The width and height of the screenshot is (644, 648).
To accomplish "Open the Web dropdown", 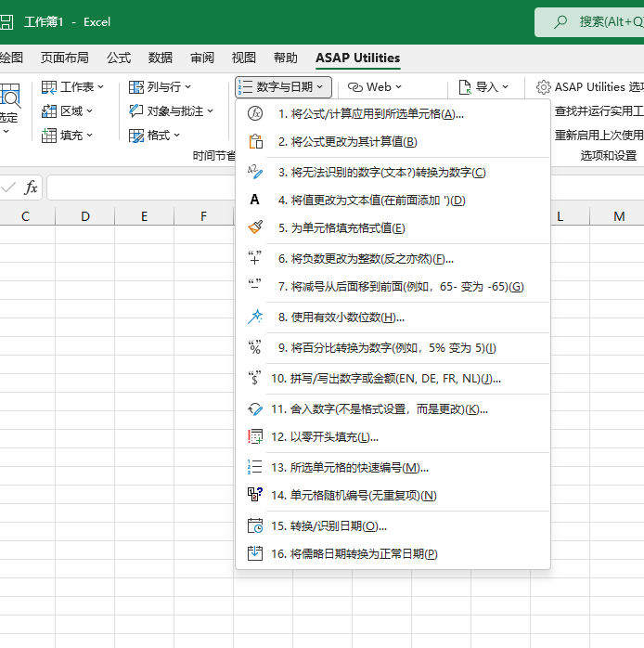I will tap(375, 87).
